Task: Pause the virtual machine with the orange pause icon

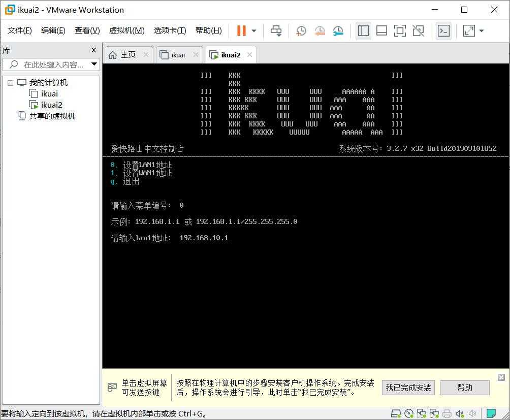Action: [x=241, y=31]
